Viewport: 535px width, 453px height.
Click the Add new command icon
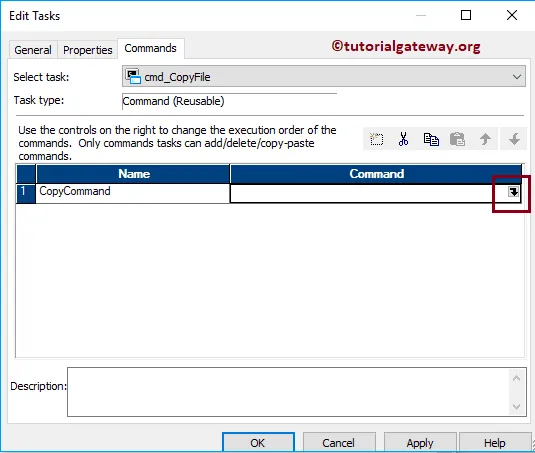[376, 139]
